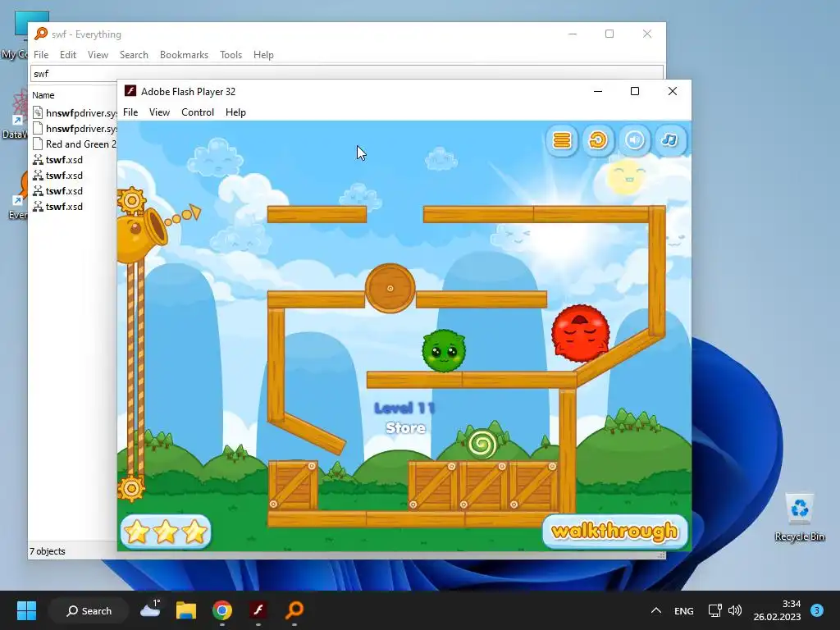The width and height of the screenshot is (840, 630).
Task: Click the top cannon rail gear
Action: point(131,201)
